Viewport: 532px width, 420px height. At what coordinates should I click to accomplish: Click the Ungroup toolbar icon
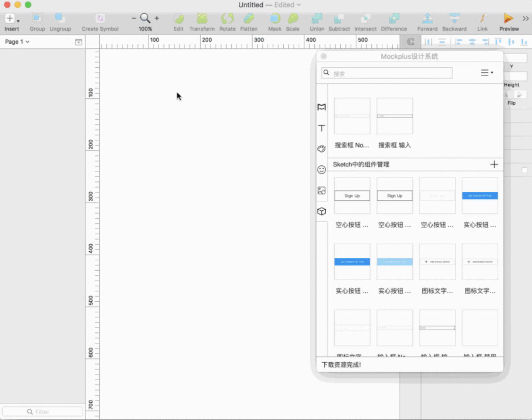click(x=60, y=18)
